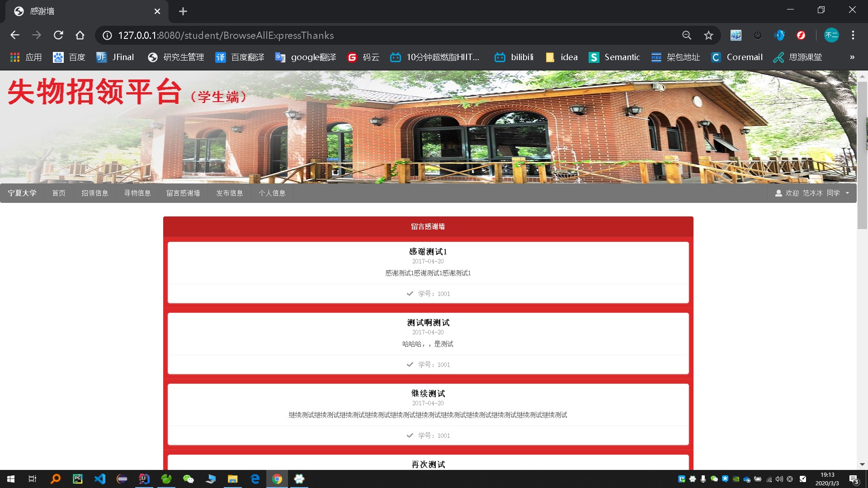The width and height of the screenshot is (868, 488).
Task: Open WeChat from the taskbar
Action: coord(189,479)
